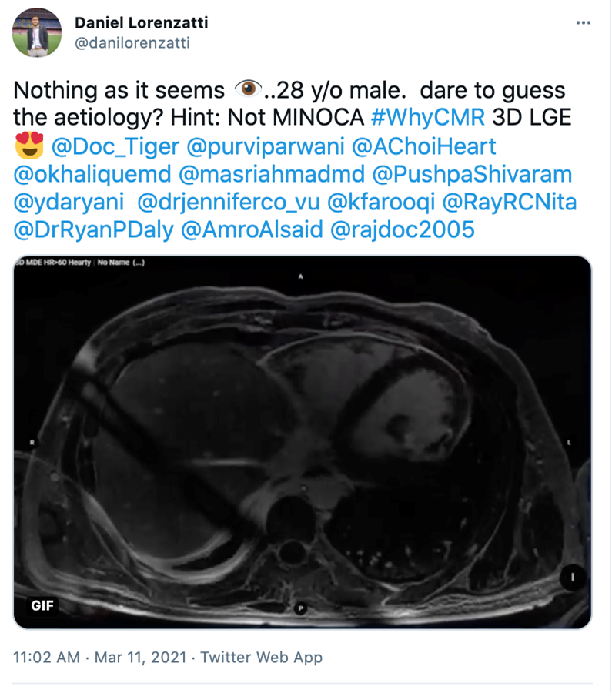Click the 11:02 AM Mar 11, 2021 timestamp

tap(100, 657)
